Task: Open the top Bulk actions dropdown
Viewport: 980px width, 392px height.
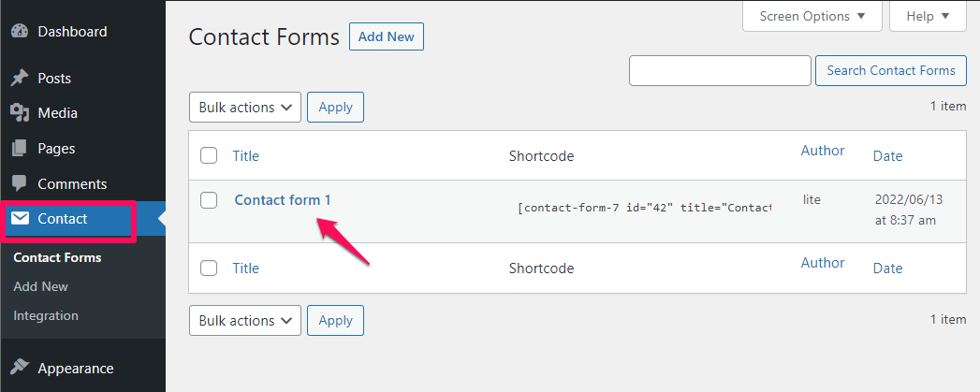Action: [x=245, y=107]
